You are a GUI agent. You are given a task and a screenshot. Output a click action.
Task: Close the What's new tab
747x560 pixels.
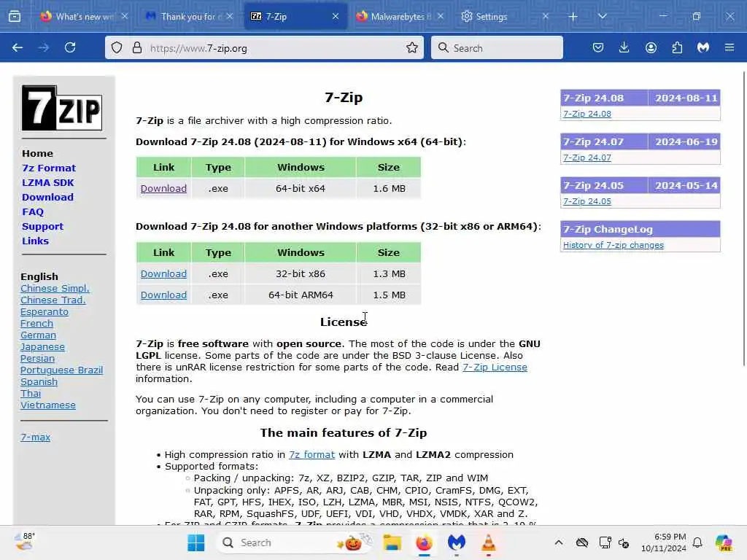(x=125, y=17)
